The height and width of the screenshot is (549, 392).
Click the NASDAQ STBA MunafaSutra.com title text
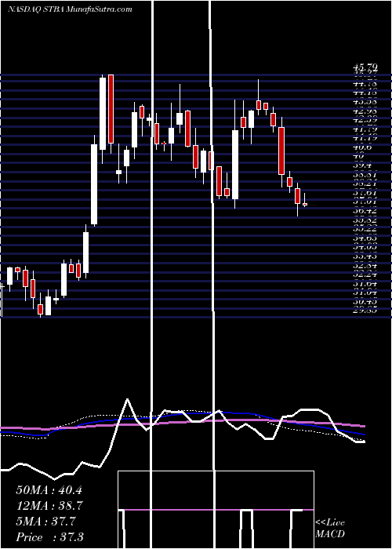click(x=70, y=9)
